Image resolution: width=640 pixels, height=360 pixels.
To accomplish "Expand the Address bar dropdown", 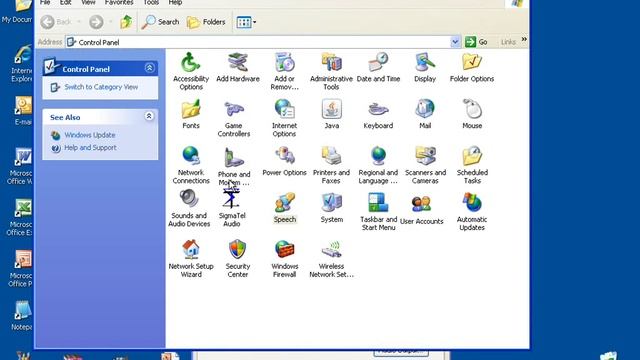I will pyautogui.click(x=455, y=42).
